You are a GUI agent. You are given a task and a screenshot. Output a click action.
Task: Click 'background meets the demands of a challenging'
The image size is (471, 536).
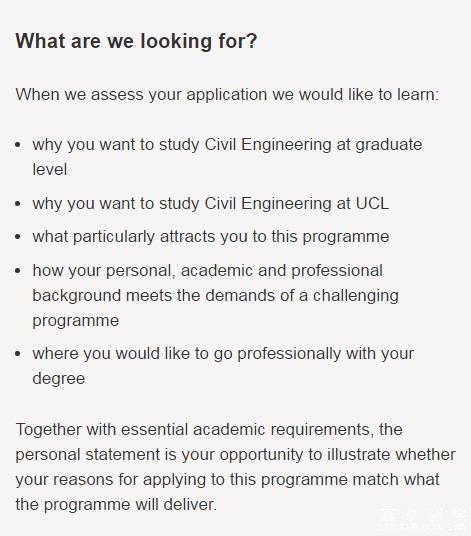[216, 296]
